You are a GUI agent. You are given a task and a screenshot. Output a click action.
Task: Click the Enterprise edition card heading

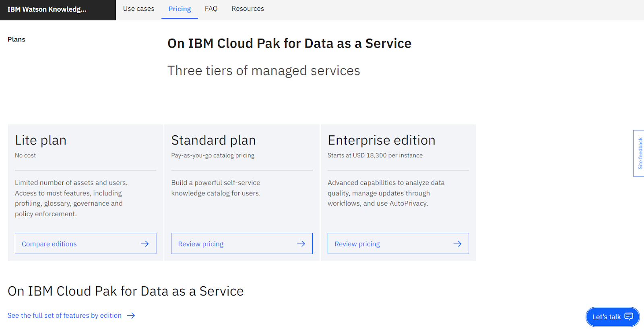[x=381, y=140]
